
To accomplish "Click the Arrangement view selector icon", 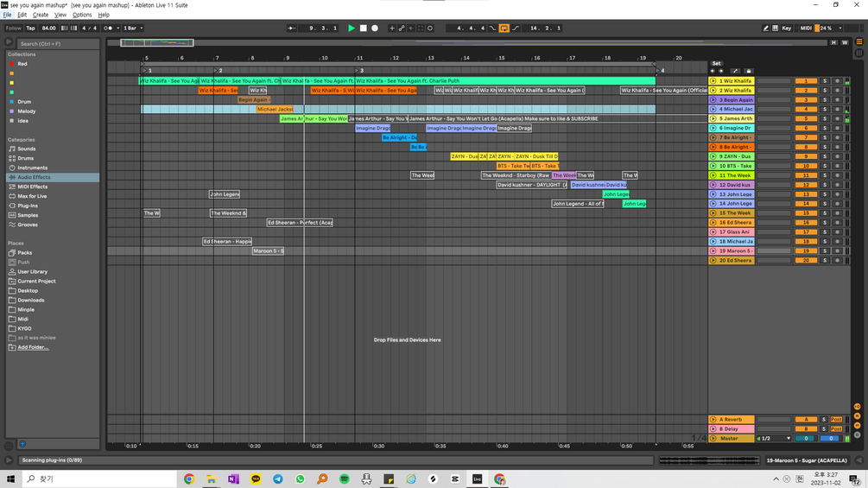I will click(859, 42).
